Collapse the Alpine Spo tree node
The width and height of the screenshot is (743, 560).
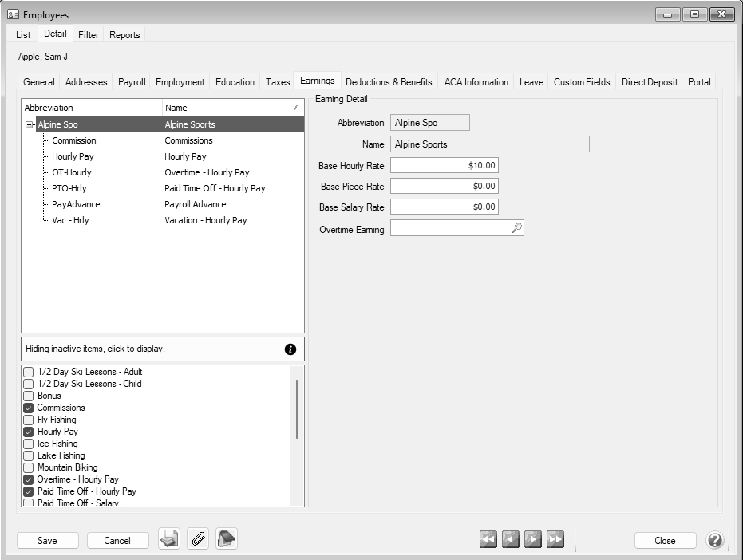click(x=30, y=124)
